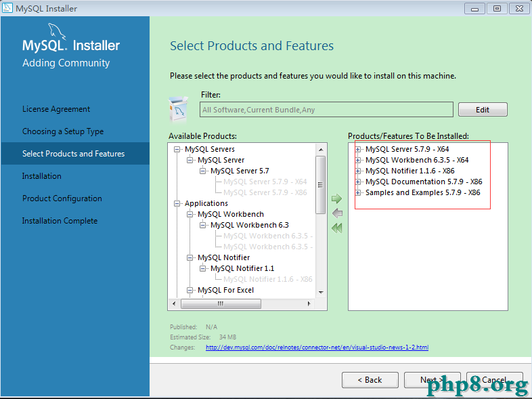The image size is (532, 399).
Task: Select MySQL For Excel tree label
Action: coord(225,291)
